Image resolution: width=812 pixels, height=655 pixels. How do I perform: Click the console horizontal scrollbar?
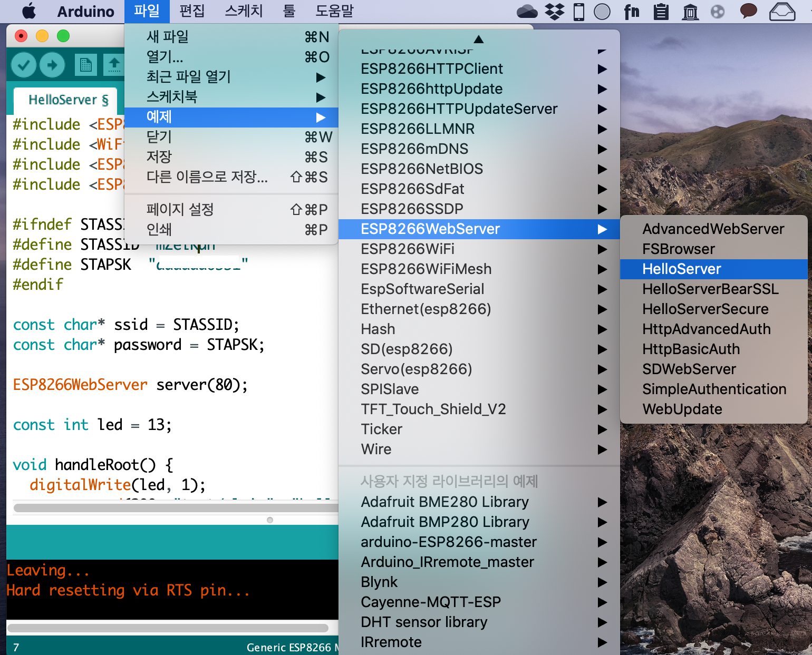coord(168,628)
